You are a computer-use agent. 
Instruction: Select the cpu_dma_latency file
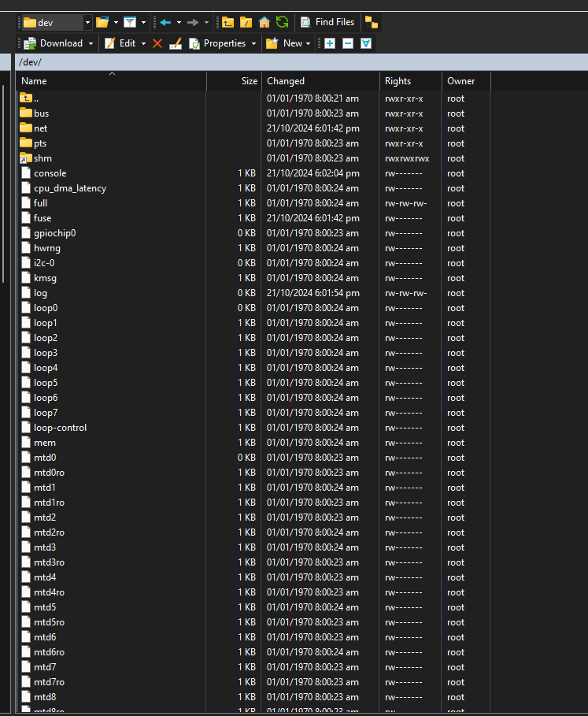point(69,188)
